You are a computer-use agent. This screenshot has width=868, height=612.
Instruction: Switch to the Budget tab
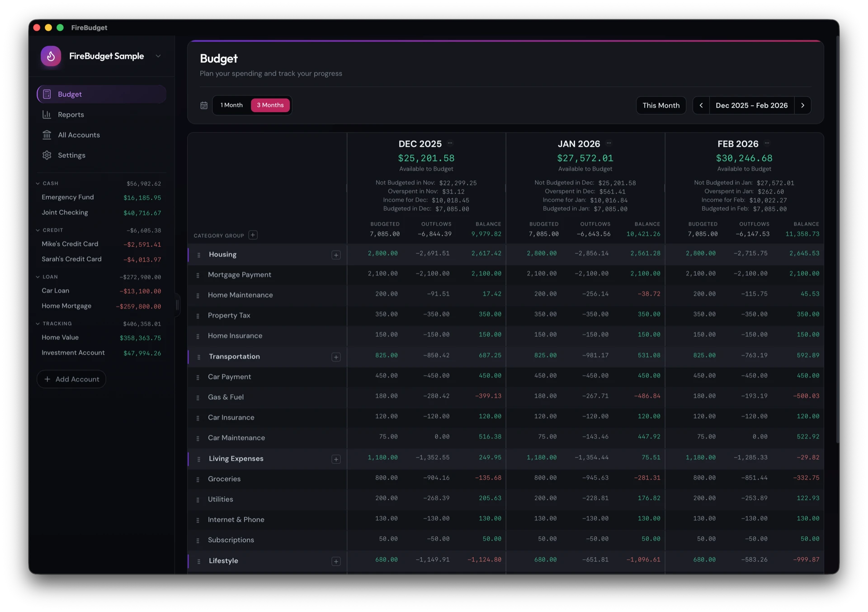point(71,94)
